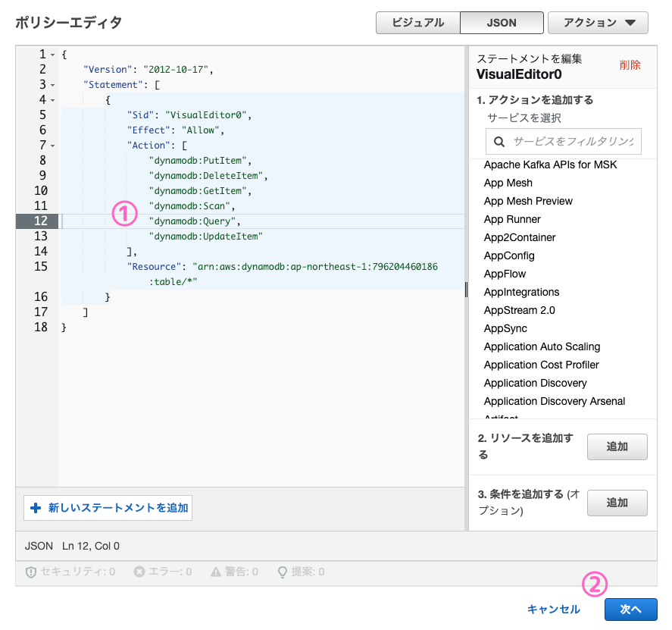
Task: Click the キャンセル link
Action: [553, 610]
